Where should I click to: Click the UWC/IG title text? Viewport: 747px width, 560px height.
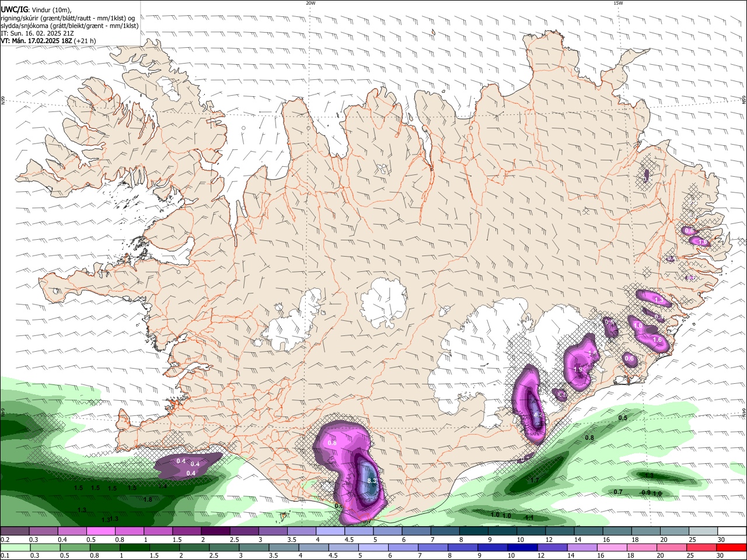click(14, 9)
